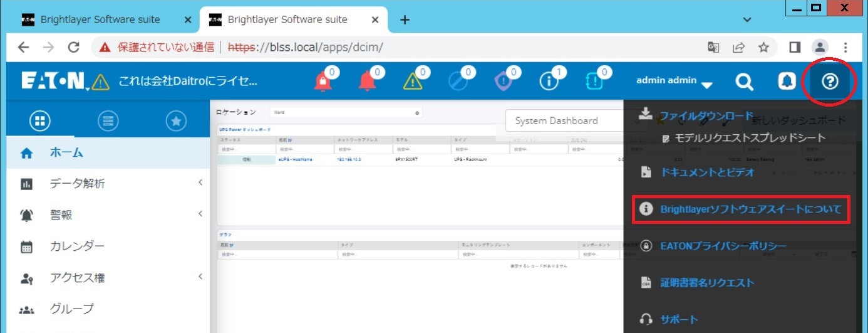Image resolution: width=868 pixels, height=333 pixels.
Task: Select サポート in help menu
Action: (679, 319)
